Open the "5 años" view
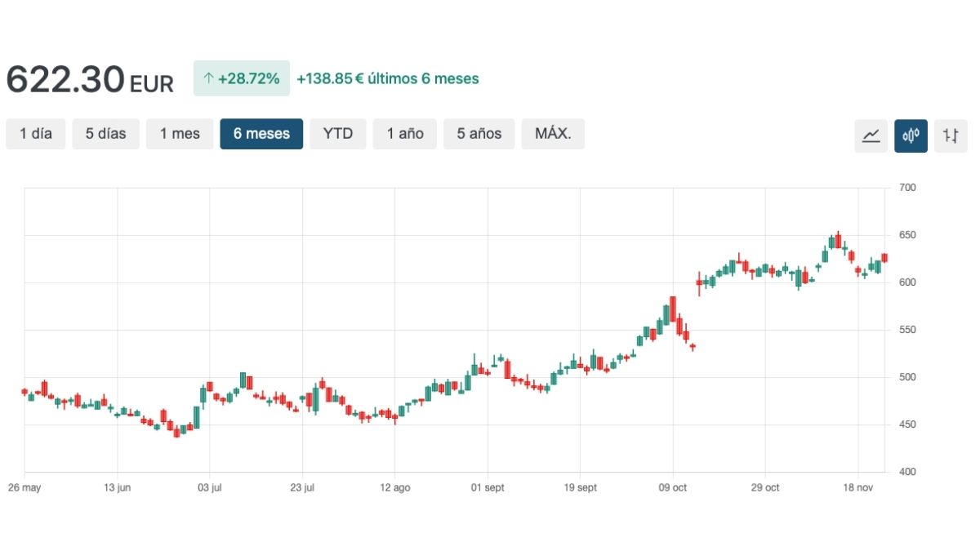Screen dimensions: 980x551 (479, 133)
